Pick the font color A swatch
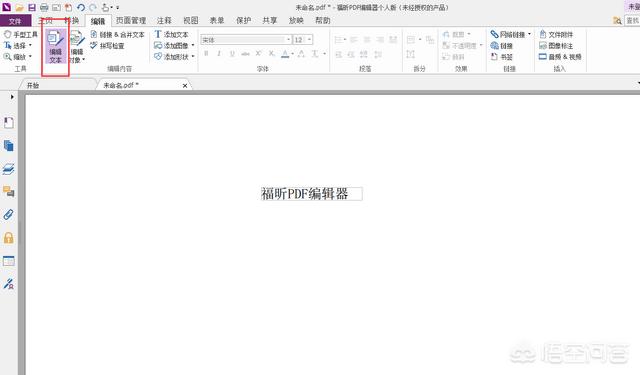Viewport: 640px width, 375px height. pos(285,53)
